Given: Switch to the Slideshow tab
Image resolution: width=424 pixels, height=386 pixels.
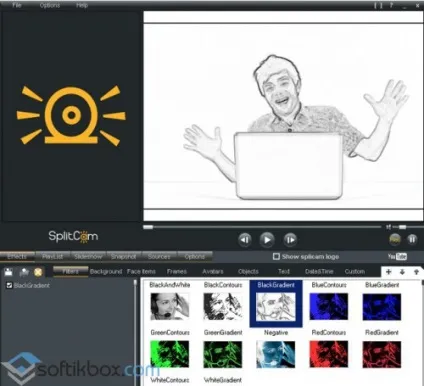Looking at the screenshot, I should point(88,257).
